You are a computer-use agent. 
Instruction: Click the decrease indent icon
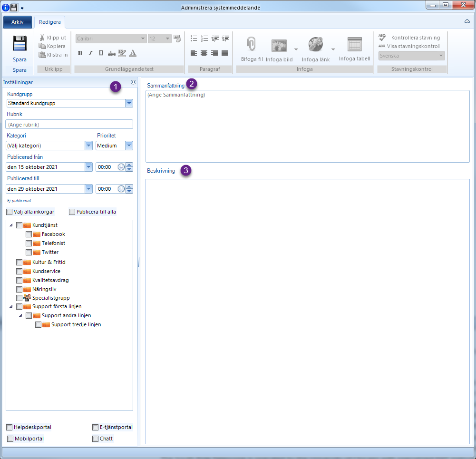coord(215,38)
